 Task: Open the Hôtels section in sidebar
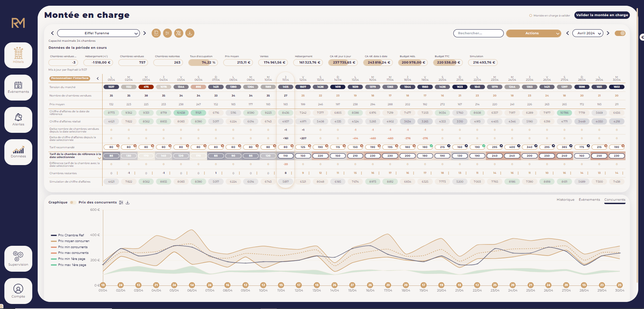[x=18, y=55]
